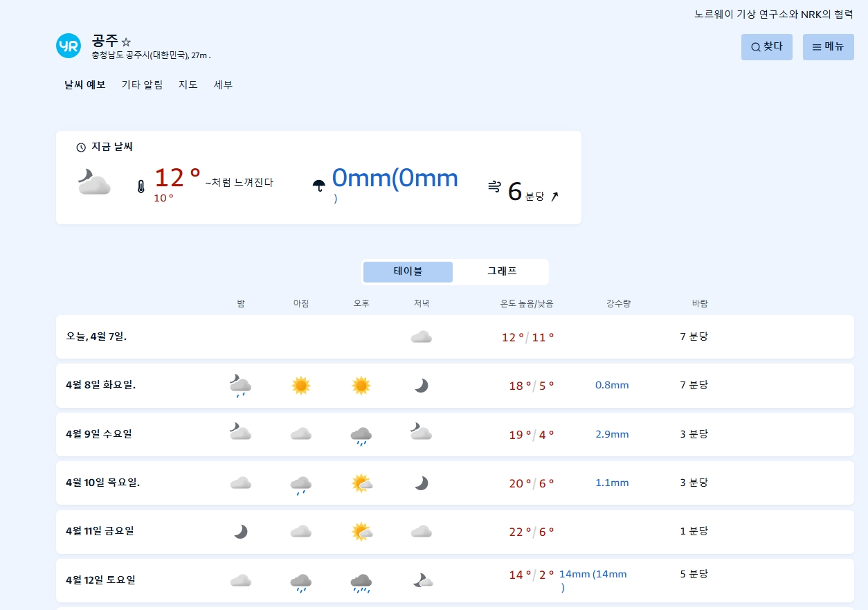Click the 바람 column header
This screenshot has height=610, width=868.
coord(700,303)
